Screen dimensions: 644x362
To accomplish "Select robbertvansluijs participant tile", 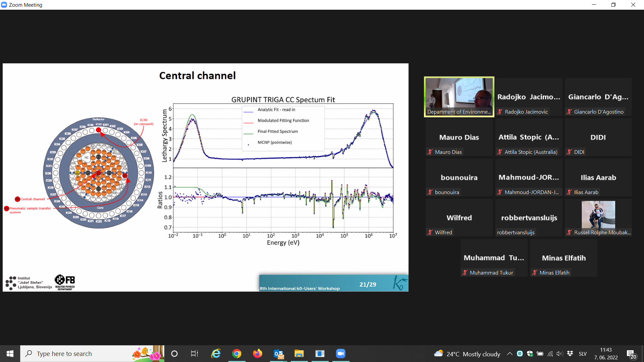I will point(529,218).
